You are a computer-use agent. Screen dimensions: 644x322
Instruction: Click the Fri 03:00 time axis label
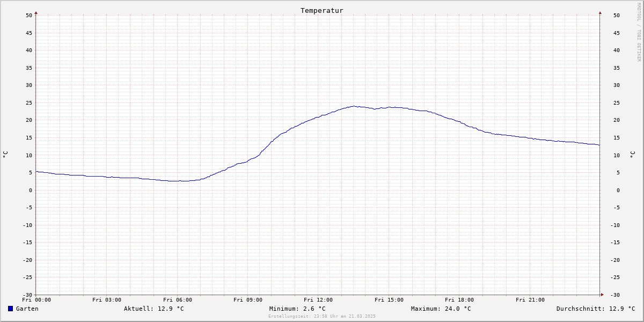pos(107,300)
